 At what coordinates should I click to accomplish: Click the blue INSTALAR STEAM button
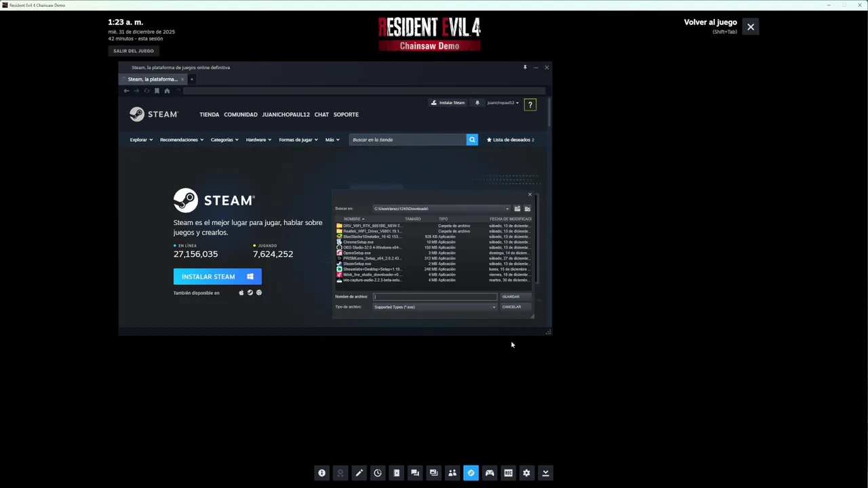(218, 277)
